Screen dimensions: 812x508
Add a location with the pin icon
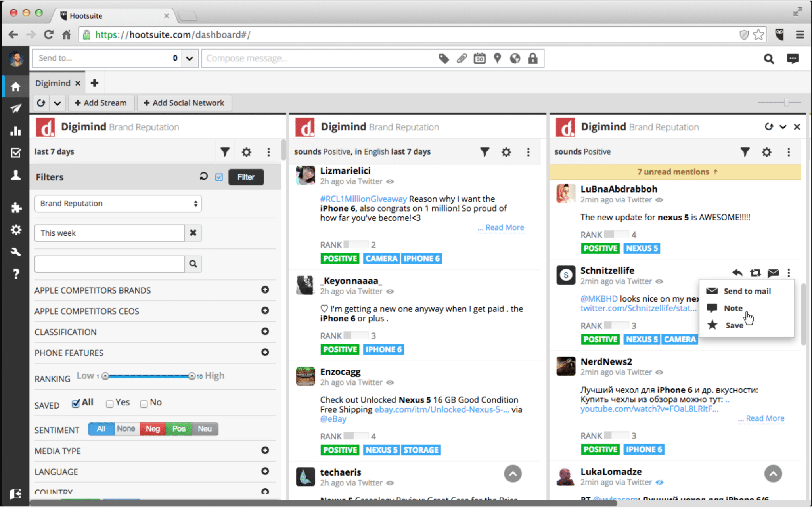pos(497,58)
